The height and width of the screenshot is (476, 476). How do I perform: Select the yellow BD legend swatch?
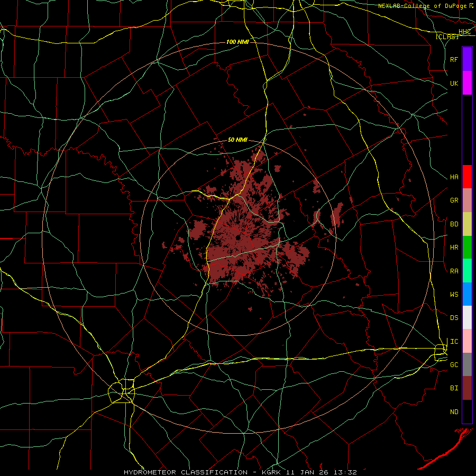[x=467, y=224]
